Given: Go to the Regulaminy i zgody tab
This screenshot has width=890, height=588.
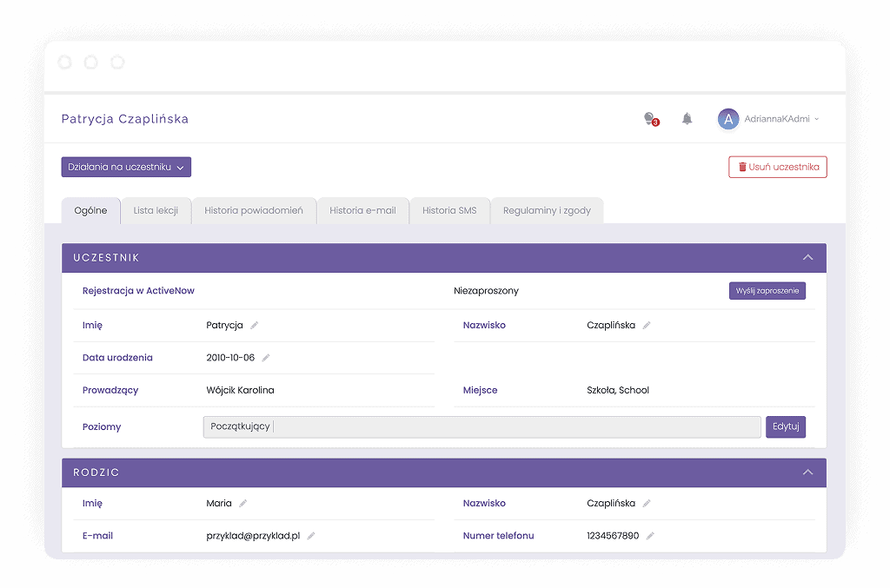Looking at the screenshot, I should coord(547,210).
